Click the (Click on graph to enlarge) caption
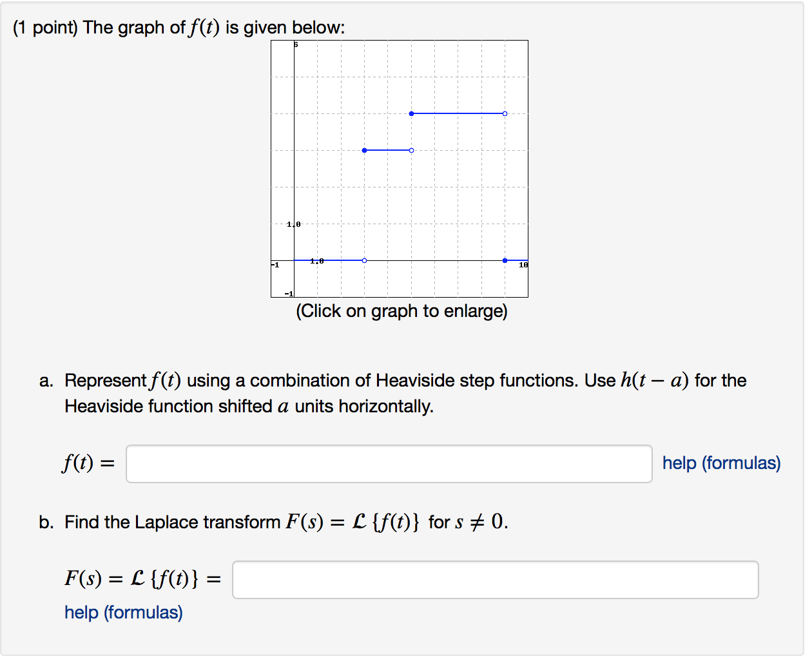Image resolution: width=812 pixels, height=661 pixels. click(401, 311)
